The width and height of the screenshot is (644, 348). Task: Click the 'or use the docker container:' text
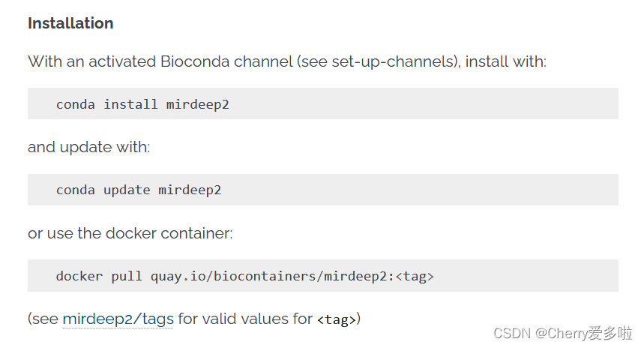tap(130, 233)
